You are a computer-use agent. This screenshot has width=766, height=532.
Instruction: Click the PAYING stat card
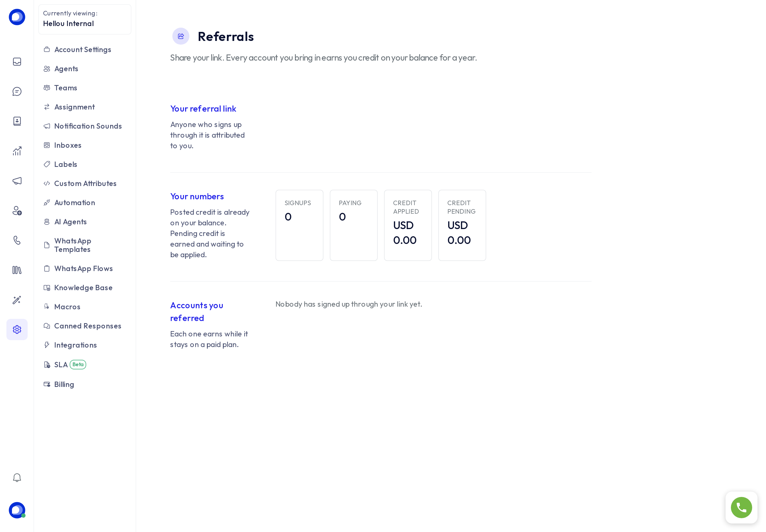[x=354, y=225]
